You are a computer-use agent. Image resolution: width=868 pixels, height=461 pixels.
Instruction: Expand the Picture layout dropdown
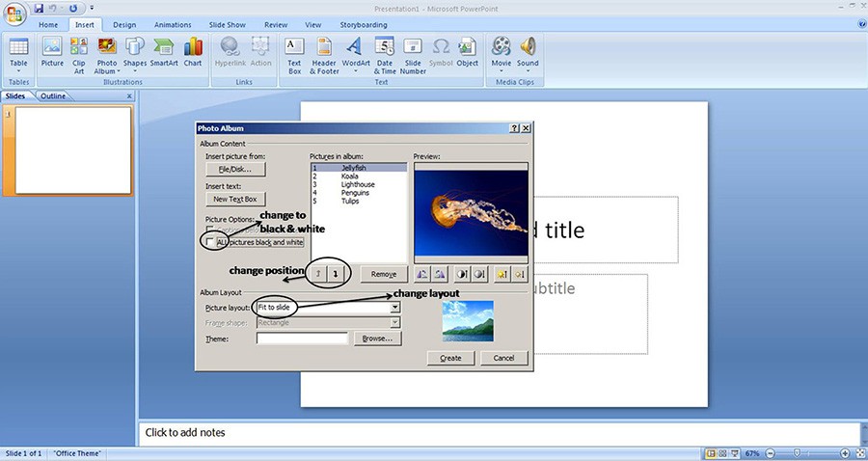pos(395,308)
